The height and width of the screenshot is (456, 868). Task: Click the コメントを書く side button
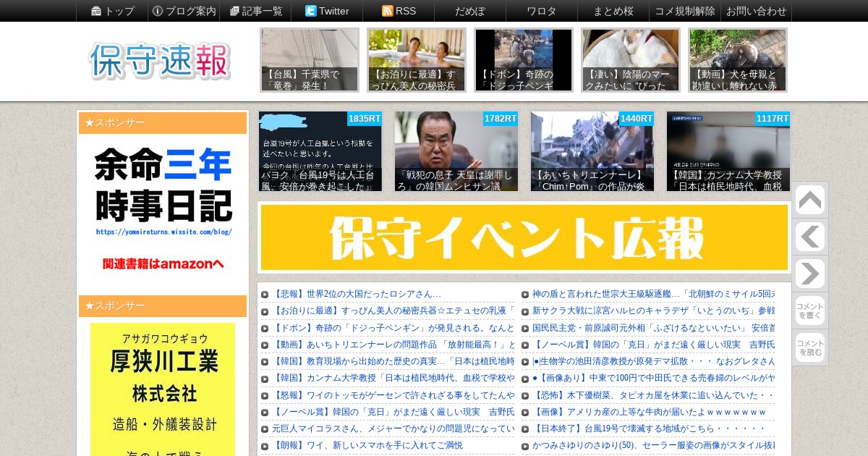point(810,311)
